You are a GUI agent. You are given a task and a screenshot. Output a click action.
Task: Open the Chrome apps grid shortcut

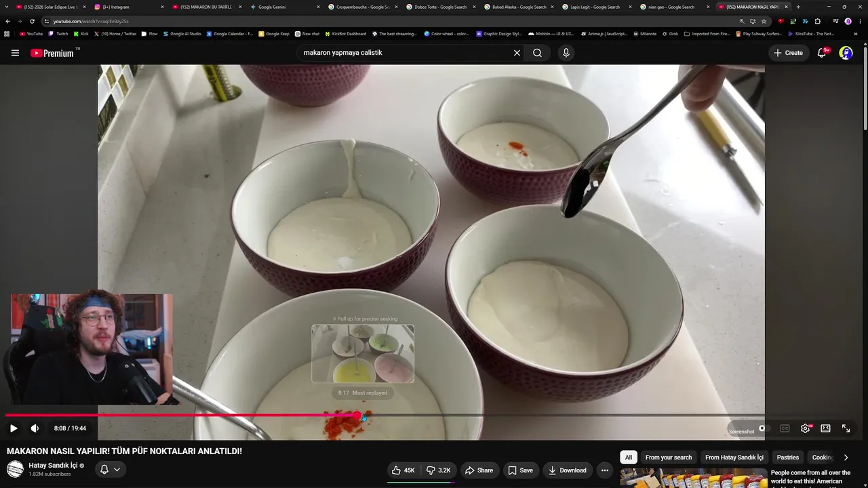[x=7, y=33]
